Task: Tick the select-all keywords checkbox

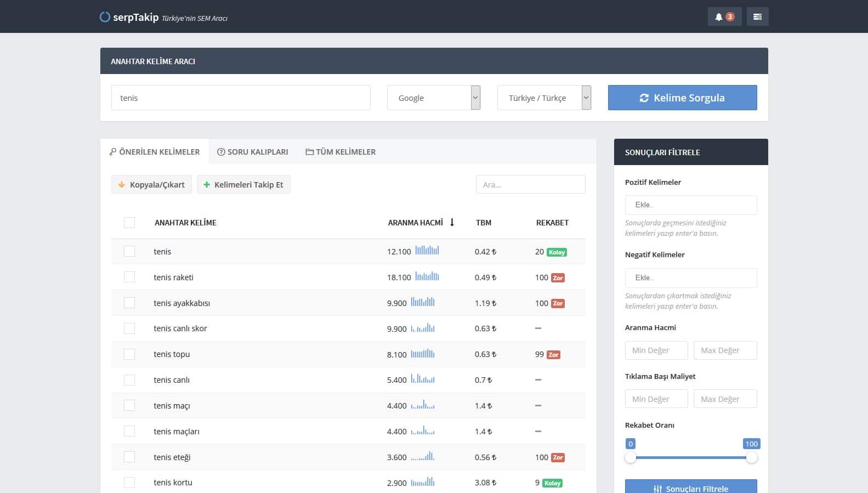Action: [x=129, y=223]
